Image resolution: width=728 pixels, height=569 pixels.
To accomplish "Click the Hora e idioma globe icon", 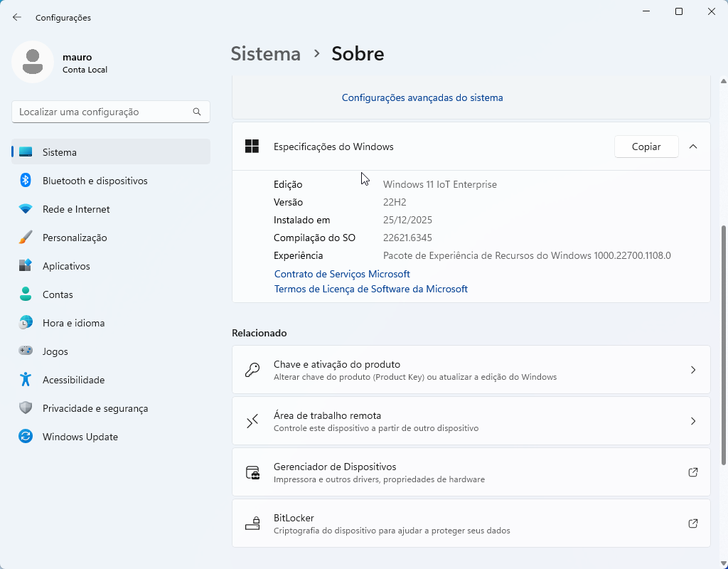I will 26,322.
